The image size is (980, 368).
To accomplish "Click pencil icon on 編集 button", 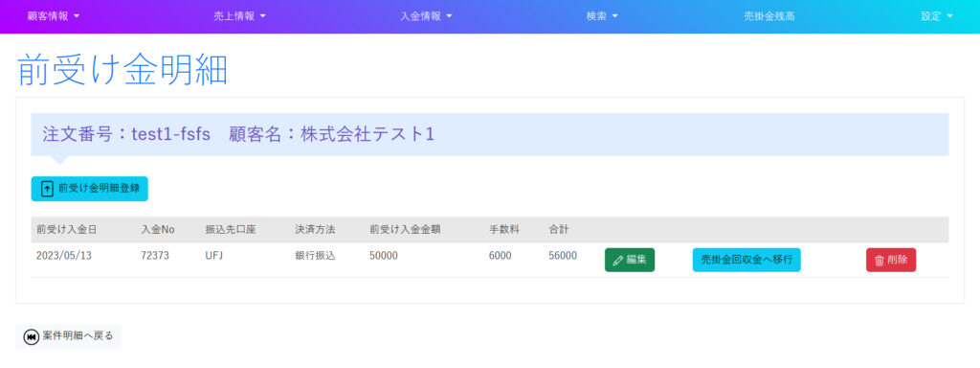I will pyautogui.click(x=617, y=261).
